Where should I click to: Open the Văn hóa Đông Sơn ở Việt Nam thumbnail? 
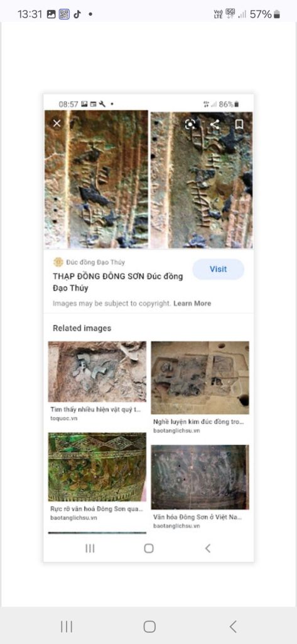tap(200, 477)
